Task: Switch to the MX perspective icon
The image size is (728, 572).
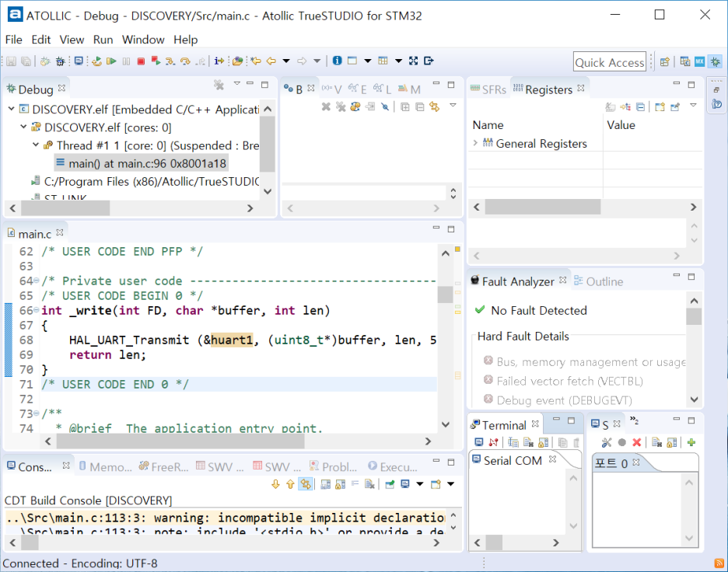Action: 700,61
